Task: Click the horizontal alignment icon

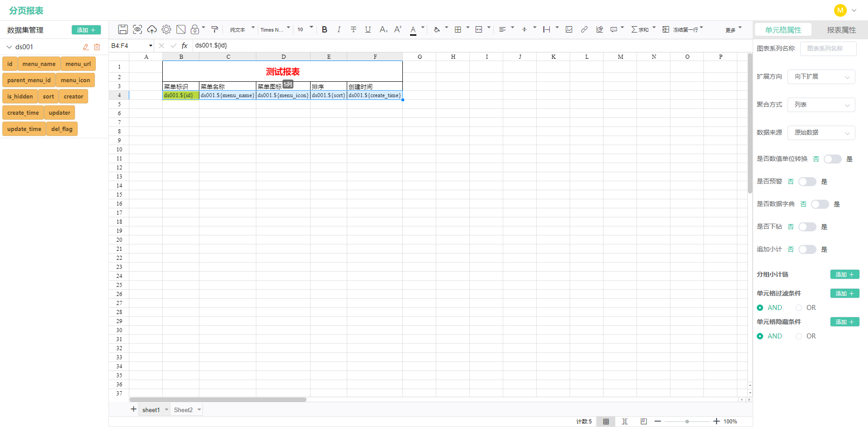Action: [x=502, y=29]
